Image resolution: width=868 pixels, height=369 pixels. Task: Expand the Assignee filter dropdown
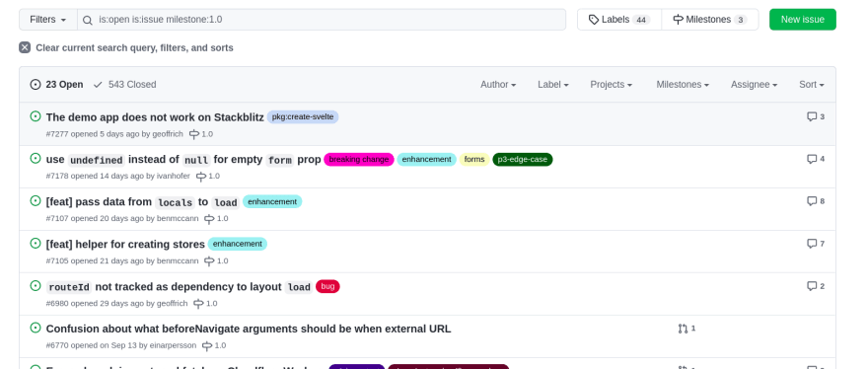click(754, 84)
